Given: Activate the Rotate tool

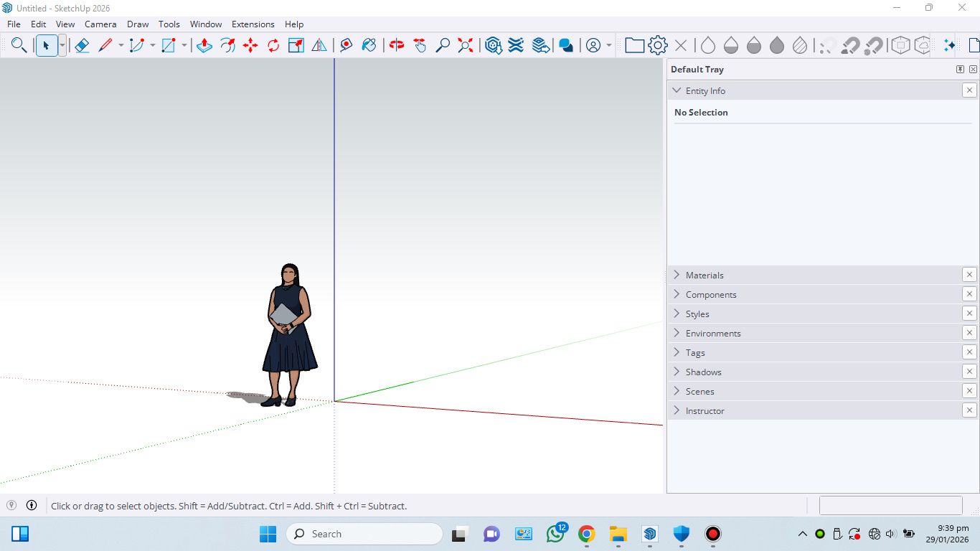Looking at the screenshot, I should click(x=273, y=45).
